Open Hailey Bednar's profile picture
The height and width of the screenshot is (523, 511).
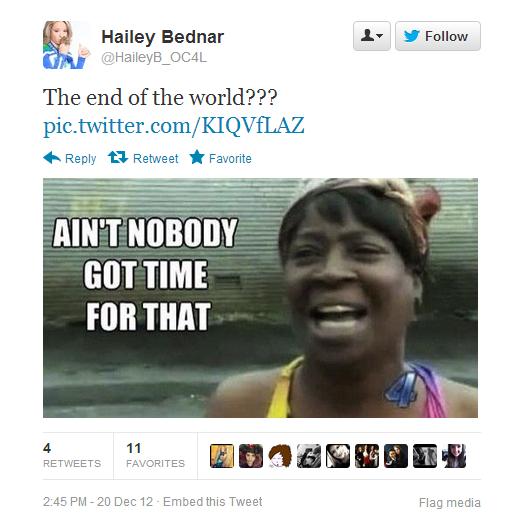tap(67, 45)
